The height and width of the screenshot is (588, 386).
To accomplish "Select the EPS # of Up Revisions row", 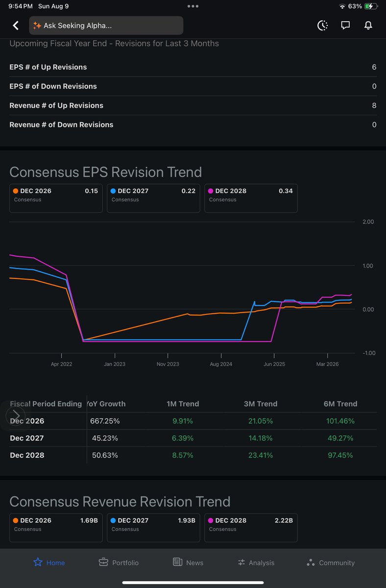I will (193, 67).
